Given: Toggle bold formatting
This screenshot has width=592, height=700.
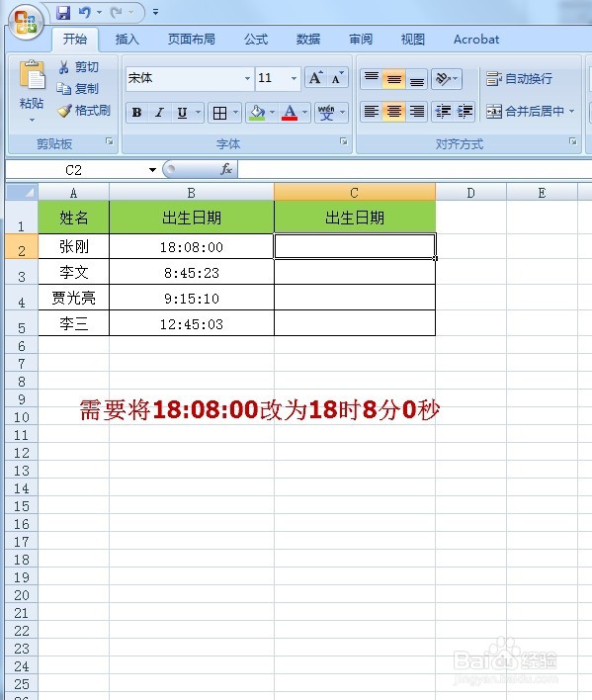Looking at the screenshot, I should (x=136, y=113).
